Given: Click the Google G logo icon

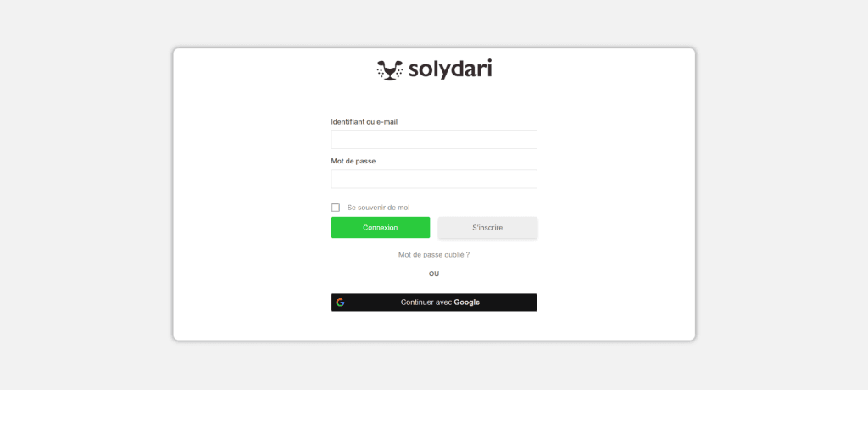Looking at the screenshot, I should coord(341,302).
